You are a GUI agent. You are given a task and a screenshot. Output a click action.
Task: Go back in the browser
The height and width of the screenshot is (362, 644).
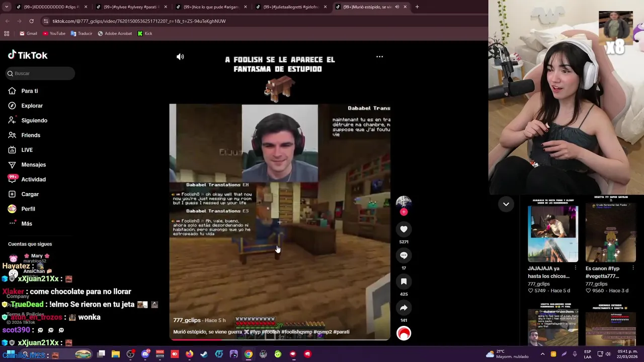tap(7, 21)
